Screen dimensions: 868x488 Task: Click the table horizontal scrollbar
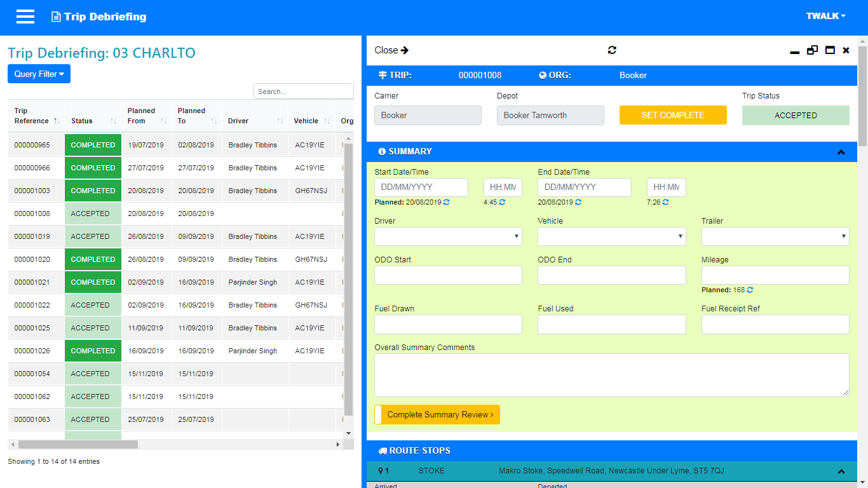pos(78,445)
